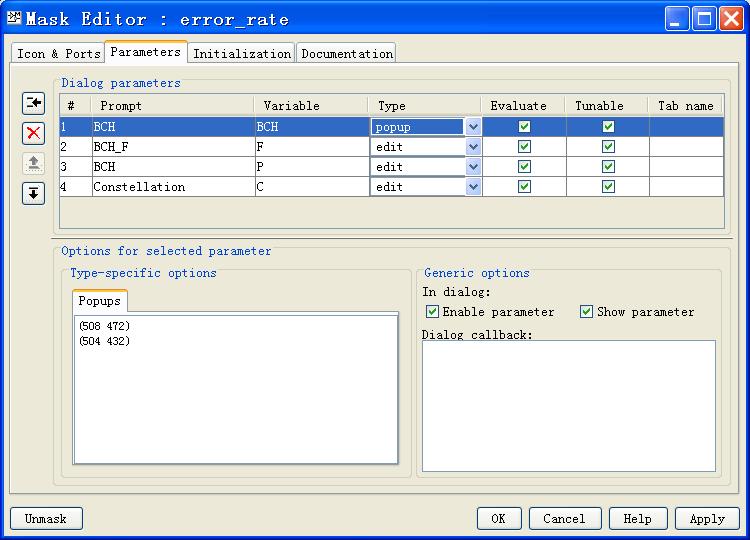Click the Variable cell P
This screenshot has width=750, height=540.
click(312, 167)
